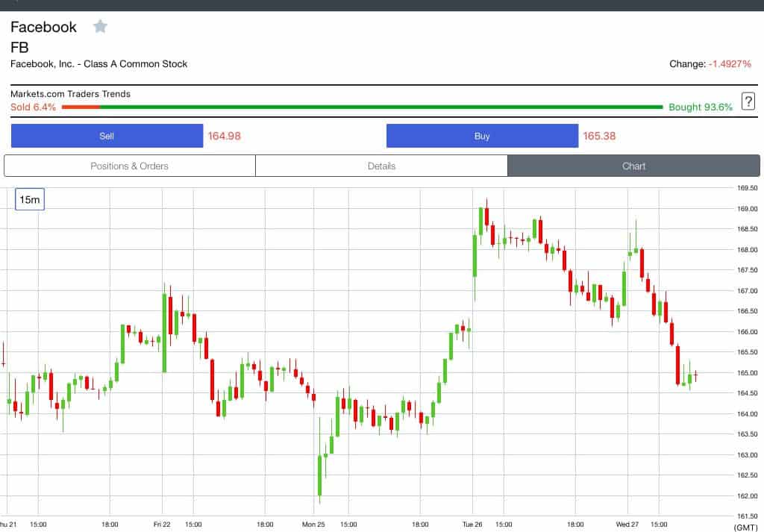Click the FB ticker symbol
Image resolution: width=764 pixels, height=532 pixels.
(x=19, y=47)
